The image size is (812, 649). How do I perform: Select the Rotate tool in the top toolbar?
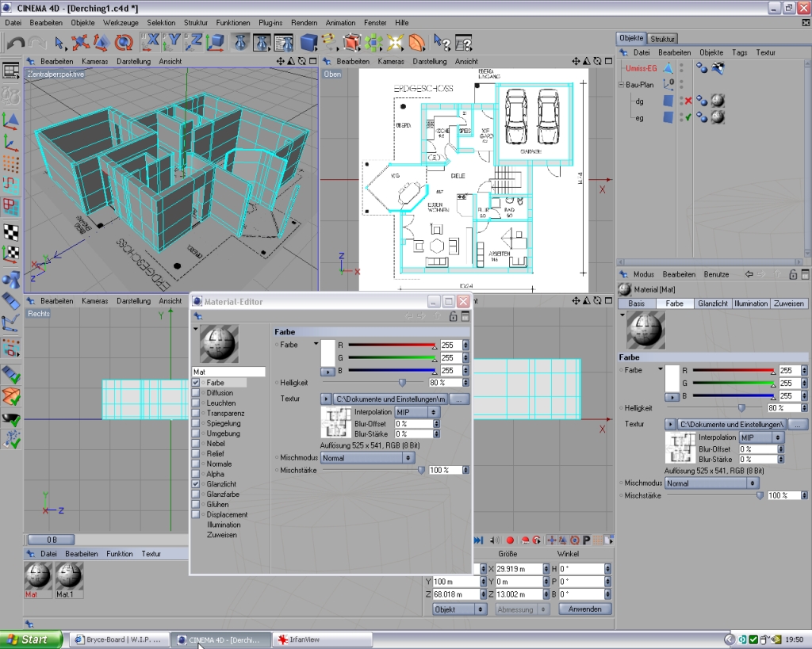tap(123, 43)
